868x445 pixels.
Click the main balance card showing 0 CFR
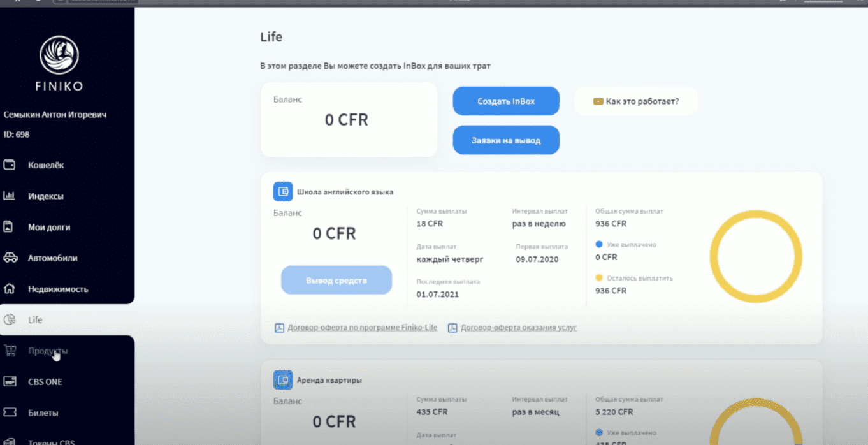349,119
